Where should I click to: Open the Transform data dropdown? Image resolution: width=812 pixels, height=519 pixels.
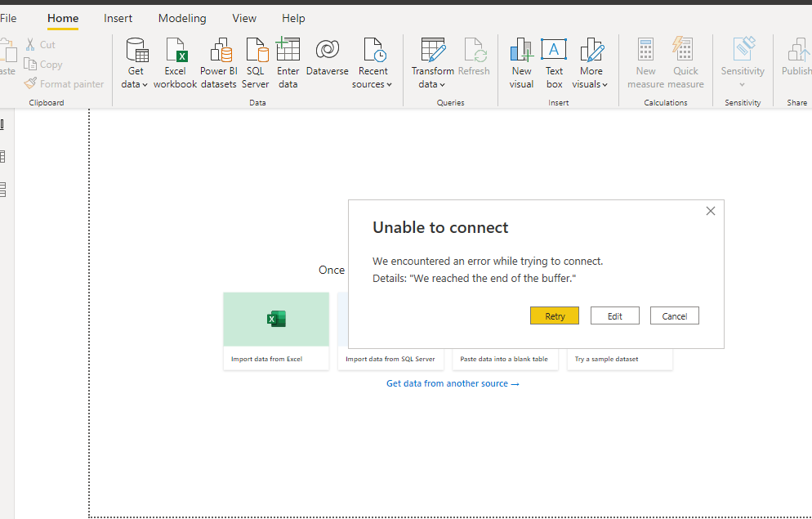(x=432, y=63)
